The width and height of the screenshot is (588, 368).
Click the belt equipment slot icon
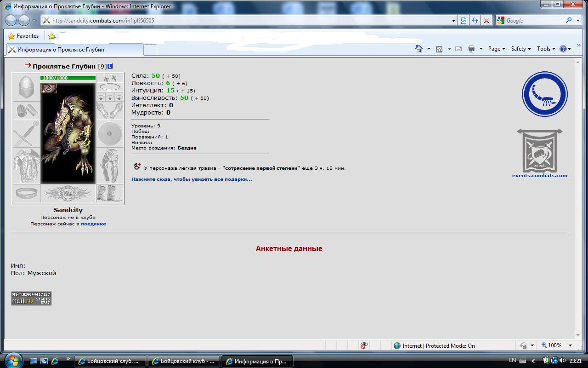pyautogui.click(x=26, y=193)
